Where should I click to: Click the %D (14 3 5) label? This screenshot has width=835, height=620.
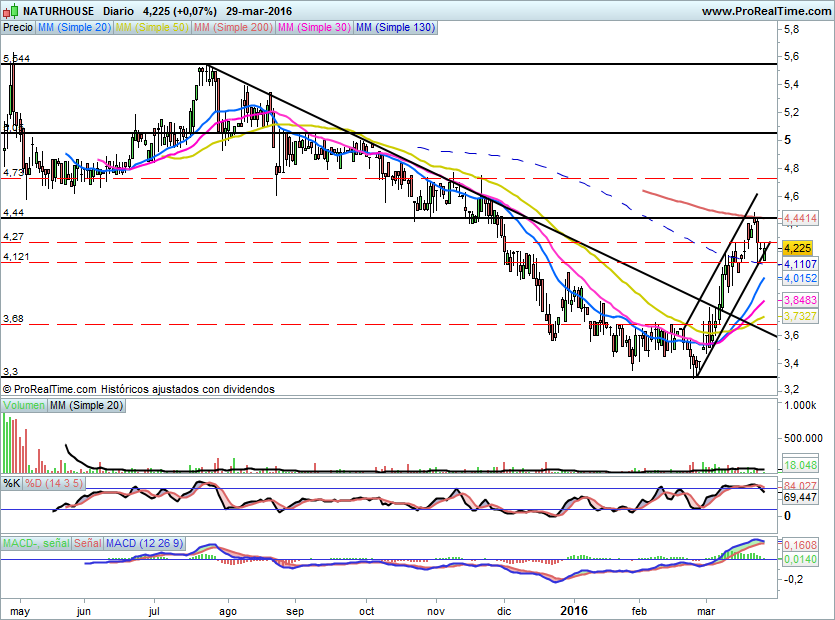(54, 483)
